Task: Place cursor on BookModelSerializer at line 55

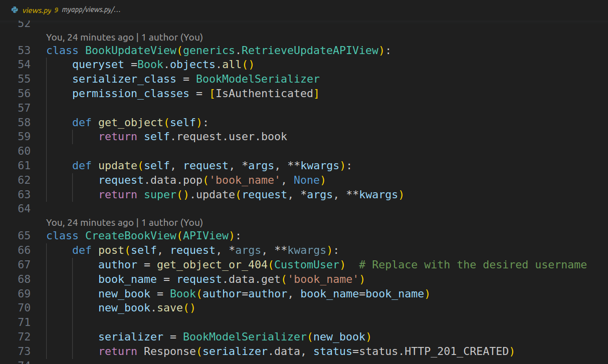Action: 258,79
